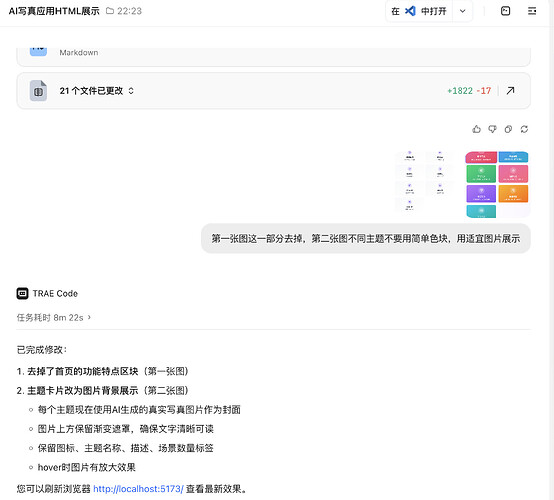Click the 22:23 timestamp
The image size is (554, 500).
tap(129, 11)
